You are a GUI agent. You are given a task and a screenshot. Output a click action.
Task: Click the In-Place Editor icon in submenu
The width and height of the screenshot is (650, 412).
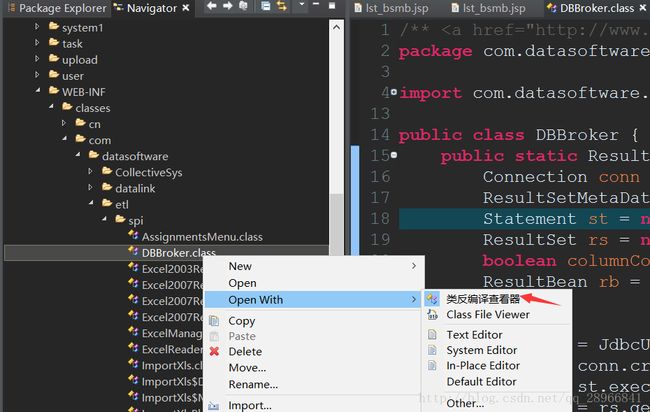point(432,366)
